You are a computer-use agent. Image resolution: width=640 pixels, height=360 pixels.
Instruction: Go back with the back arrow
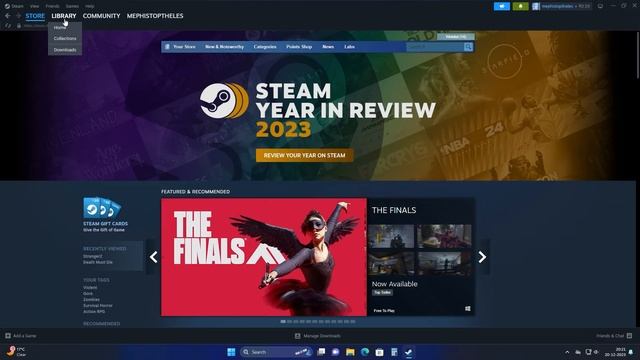coord(8,16)
